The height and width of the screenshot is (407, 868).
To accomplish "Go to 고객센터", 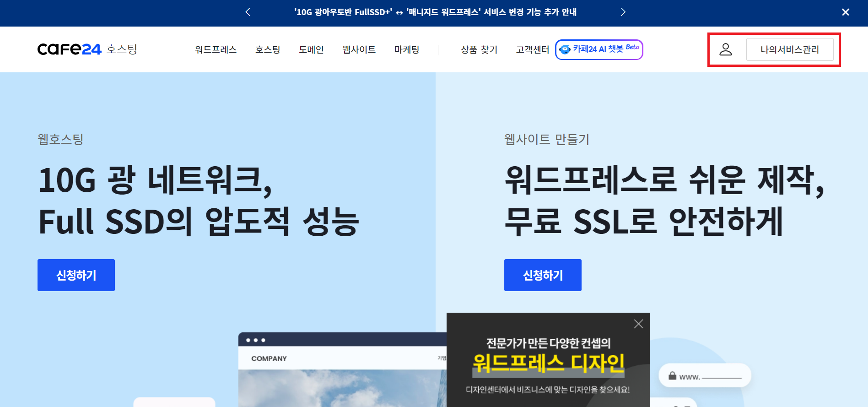I will [533, 49].
